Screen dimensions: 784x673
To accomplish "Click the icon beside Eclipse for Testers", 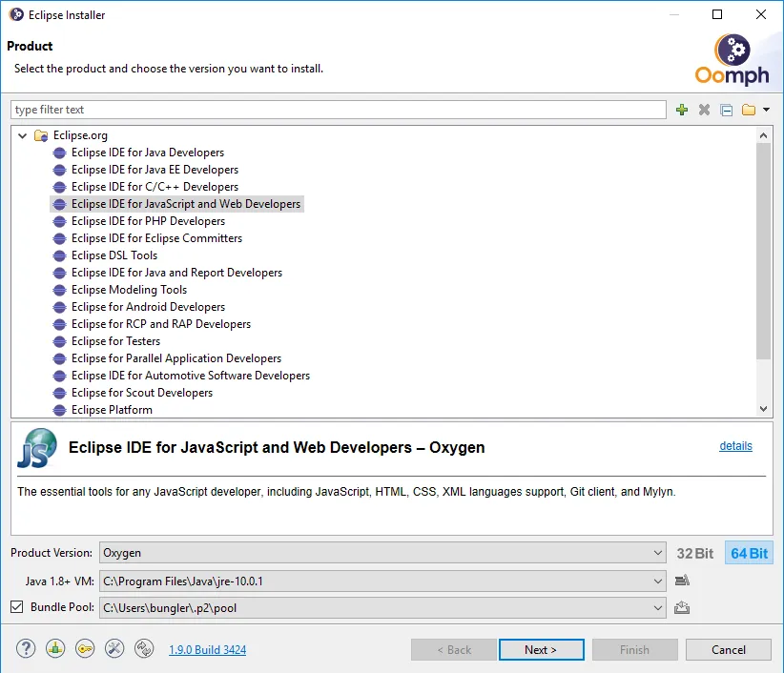I will click(59, 341).
